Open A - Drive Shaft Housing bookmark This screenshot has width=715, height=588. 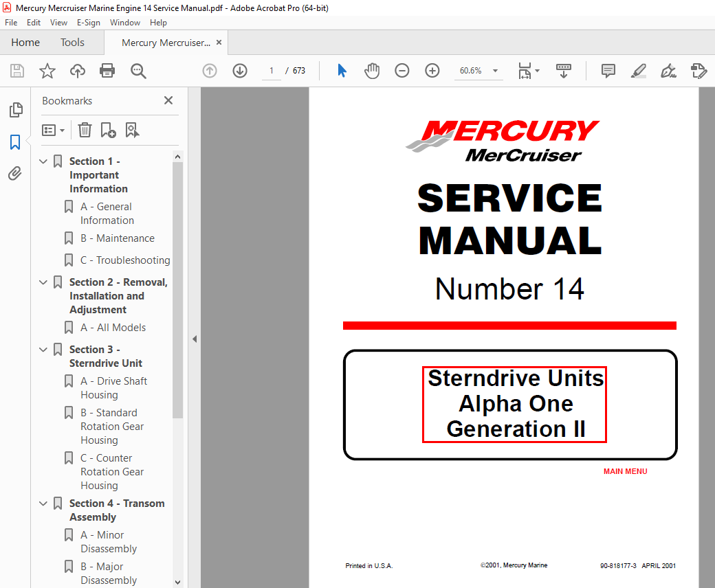[114, 387]
